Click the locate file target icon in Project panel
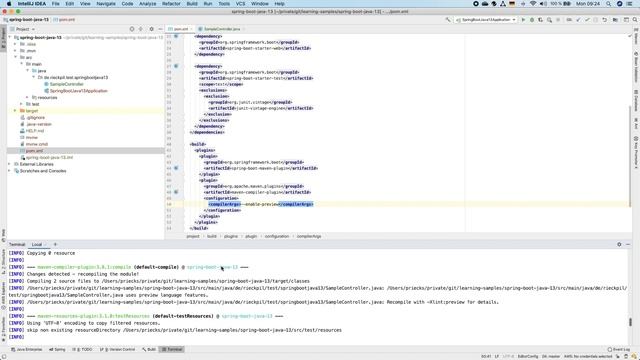 (x=132, y=29)
